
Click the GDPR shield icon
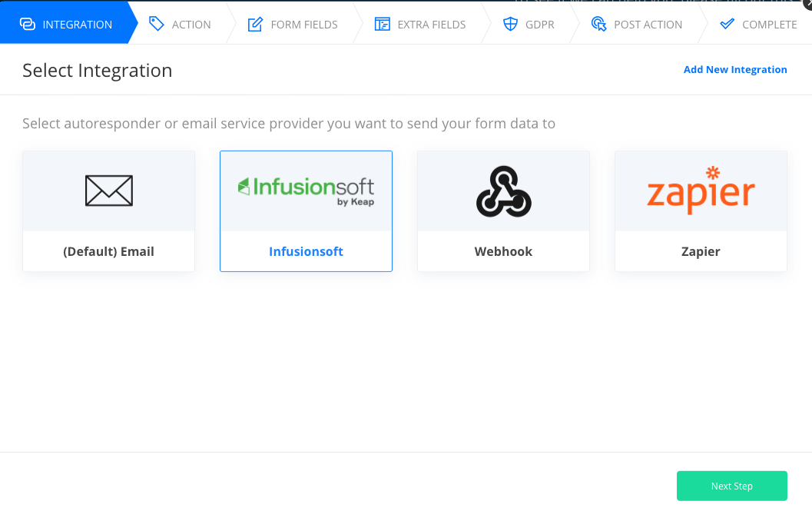(x=510, y=24)
